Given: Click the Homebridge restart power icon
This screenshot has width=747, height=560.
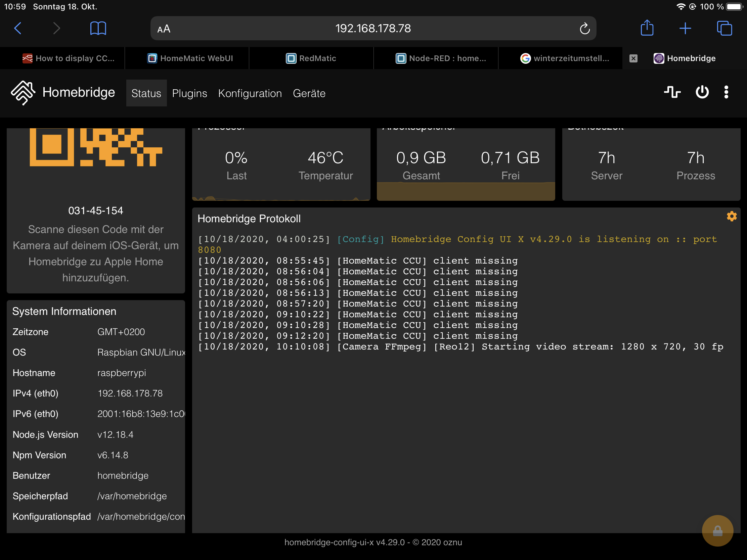Looking at the screenshot, I should point(702,92).
